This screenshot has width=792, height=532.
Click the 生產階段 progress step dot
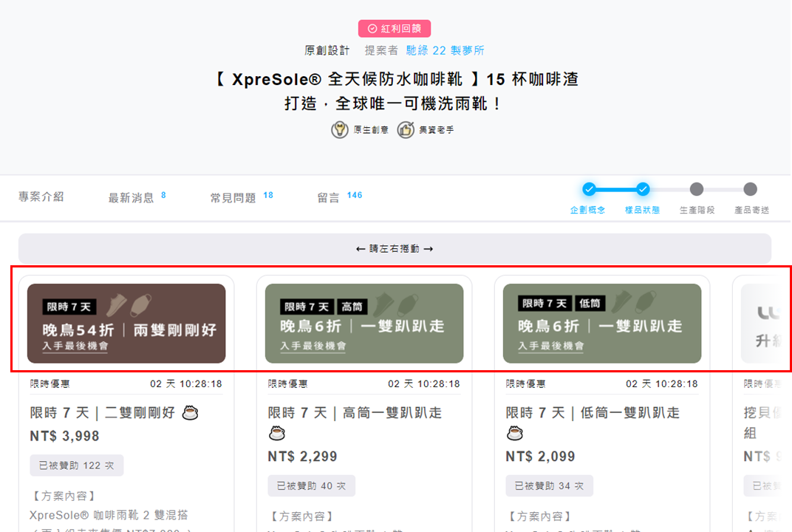pos(697,189)
